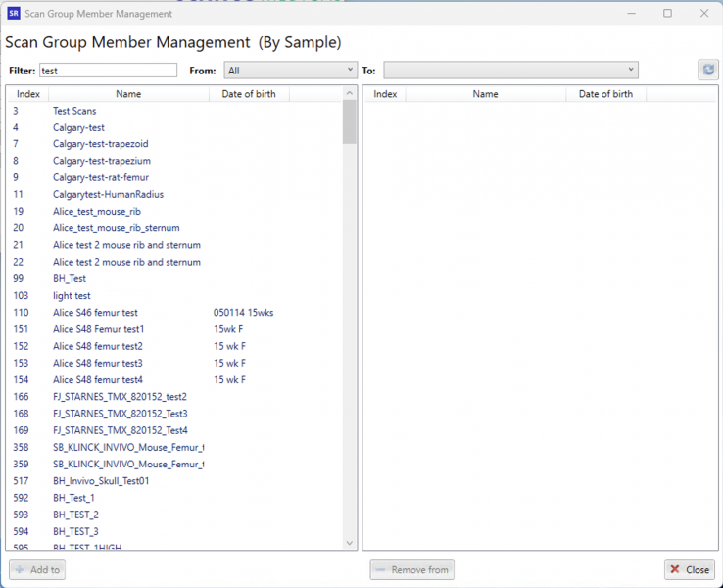The image size is (723, 588).
Task: Select the Alice S46 femur test row
Action: (175, 313)
